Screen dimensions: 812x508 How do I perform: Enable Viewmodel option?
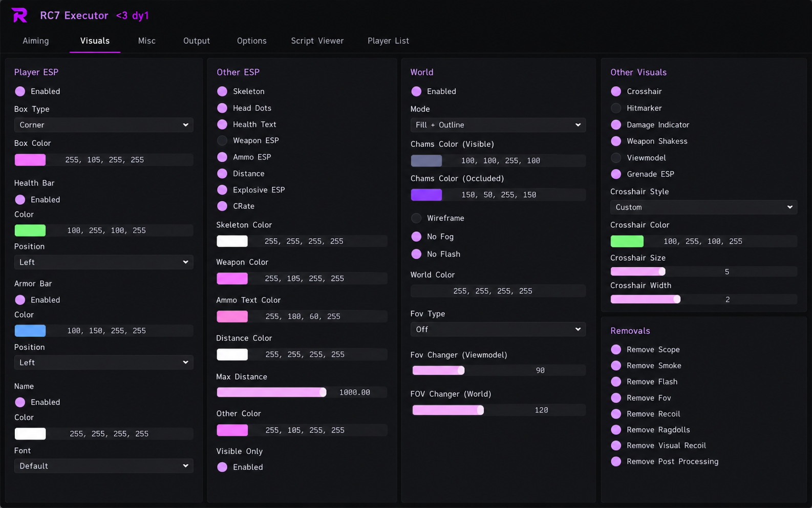click(616, 158)
